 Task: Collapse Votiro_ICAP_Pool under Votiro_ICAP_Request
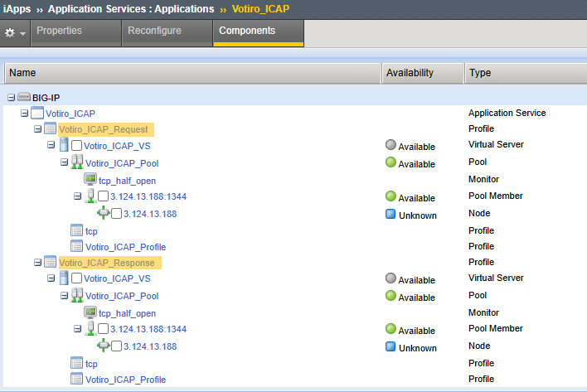point(65,162)
